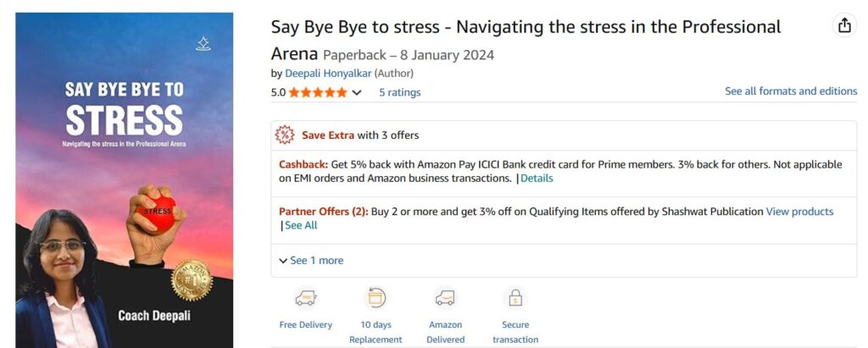Screen dimensions: 868x348
Task: Click See All partner offers
Action: click(301, 225)
